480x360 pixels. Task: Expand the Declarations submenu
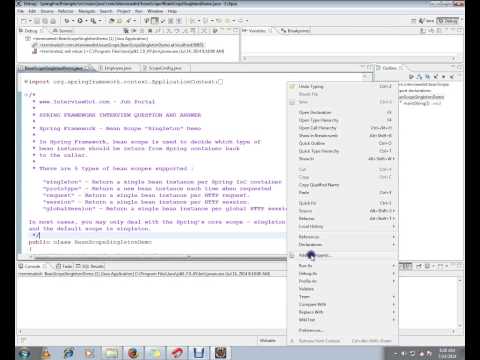343,244
